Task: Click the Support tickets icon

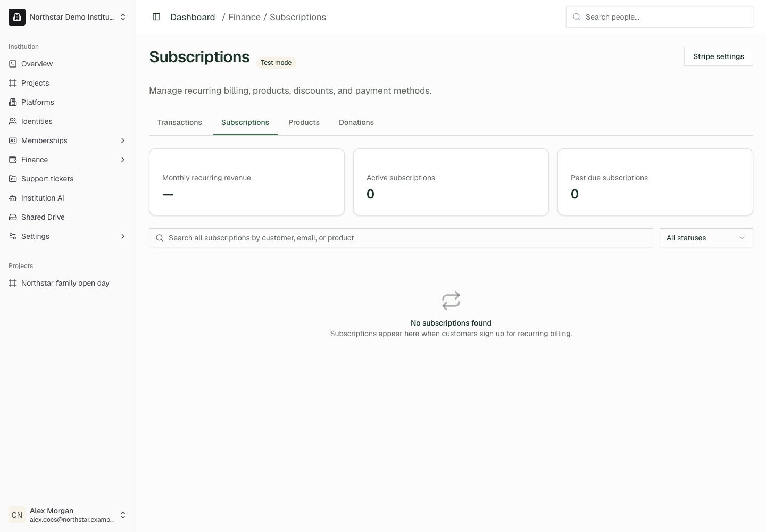Action: 13,179
